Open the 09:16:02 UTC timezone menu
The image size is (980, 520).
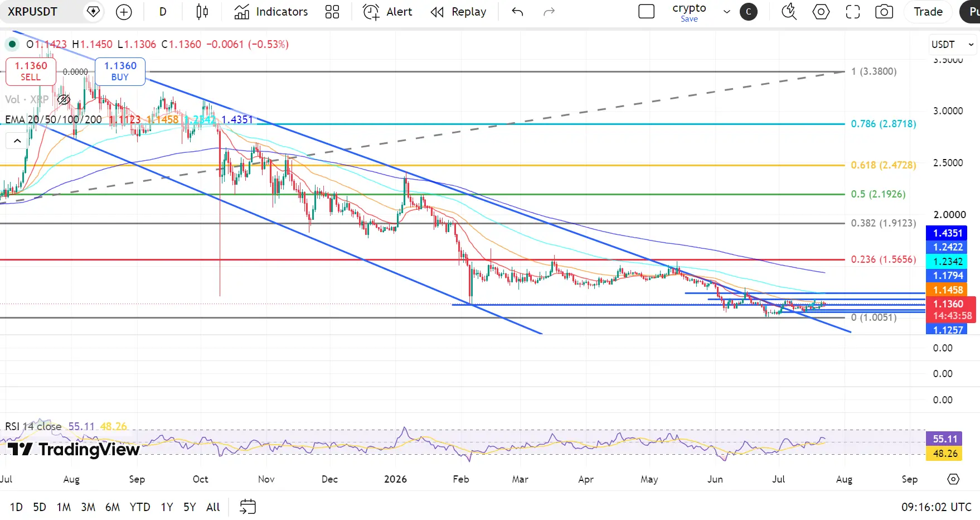[x=937, y=507]
